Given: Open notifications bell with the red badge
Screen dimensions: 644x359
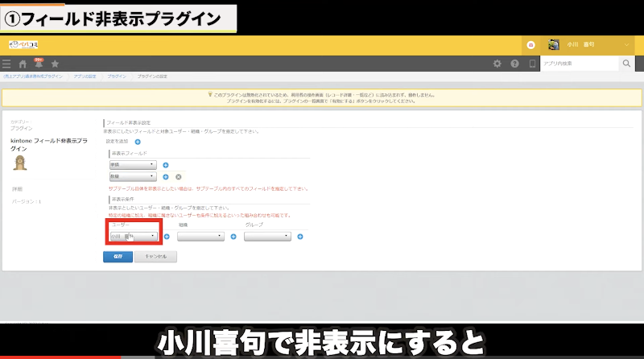Looking at the screenshot, I should point(38,63).
